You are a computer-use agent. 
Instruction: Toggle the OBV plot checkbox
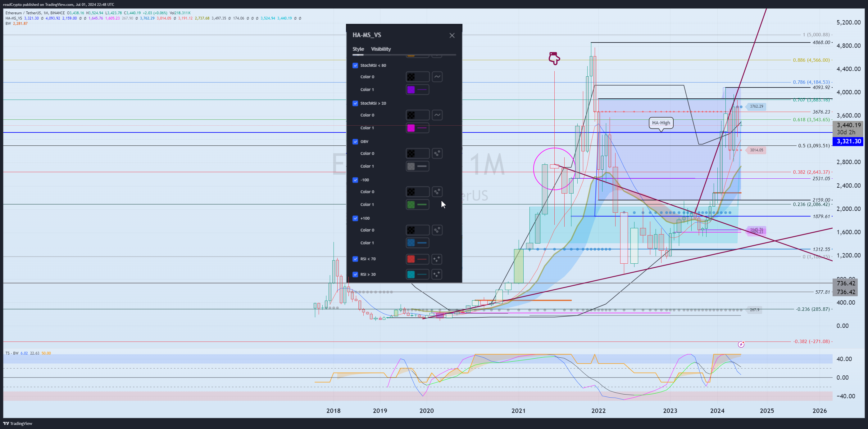pos(355,142)
